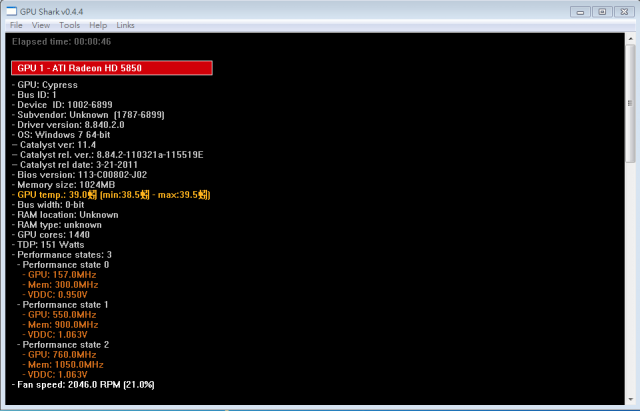Click the vertical scrollbar down arrow
The image size is (640, 411).
[630, 399]
